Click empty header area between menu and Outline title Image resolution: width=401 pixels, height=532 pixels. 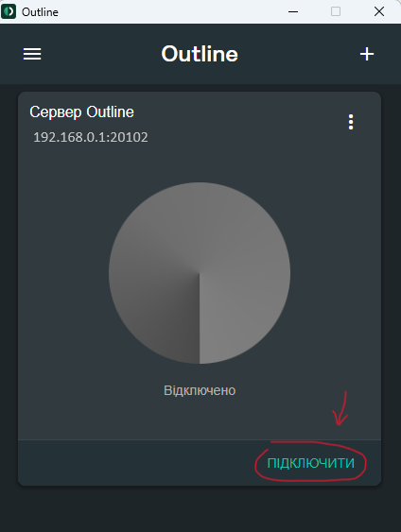(x=101, y=54)
